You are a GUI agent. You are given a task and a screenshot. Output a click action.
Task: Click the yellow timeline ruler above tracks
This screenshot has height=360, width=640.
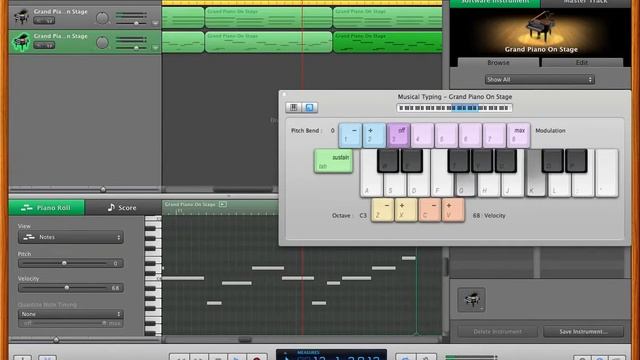click(302, 2)
